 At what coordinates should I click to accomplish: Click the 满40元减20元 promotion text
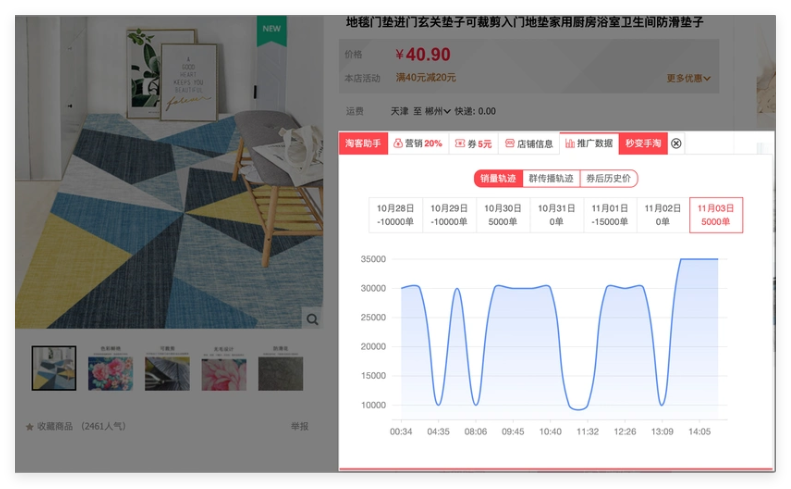[426, 78]
